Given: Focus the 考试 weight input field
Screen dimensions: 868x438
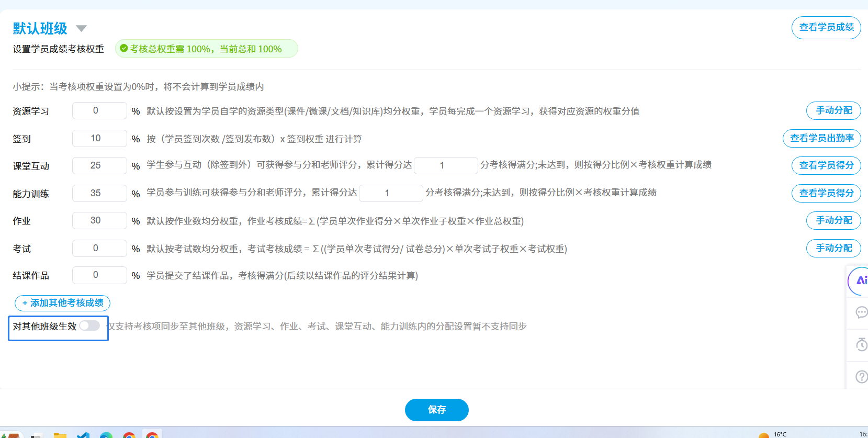Looking at the screenshot, I should point(99,249).
